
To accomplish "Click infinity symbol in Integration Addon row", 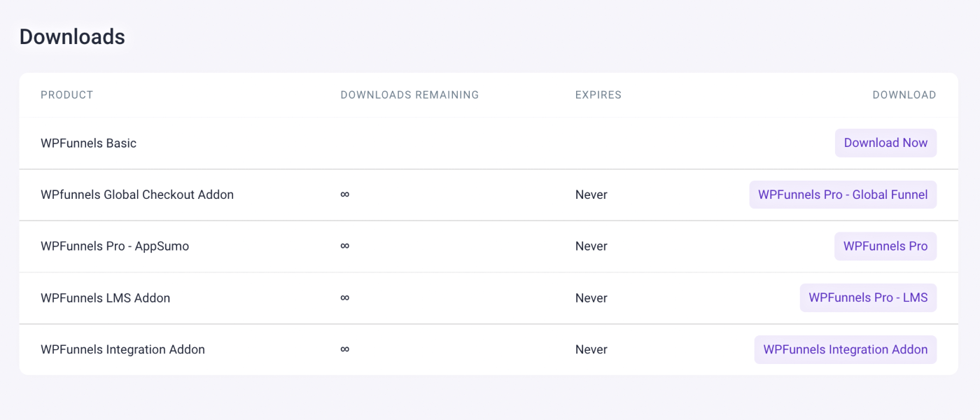I will click(x=344, y=349).
